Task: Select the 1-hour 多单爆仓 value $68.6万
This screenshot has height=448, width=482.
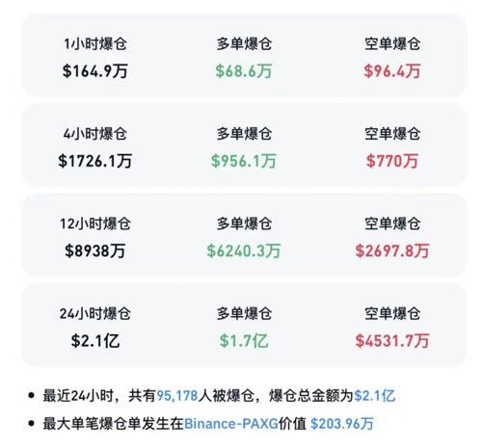Action: 244,71
